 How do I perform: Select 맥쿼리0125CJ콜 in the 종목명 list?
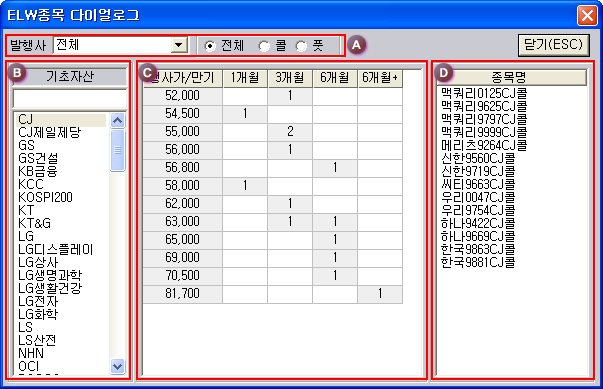484,93
